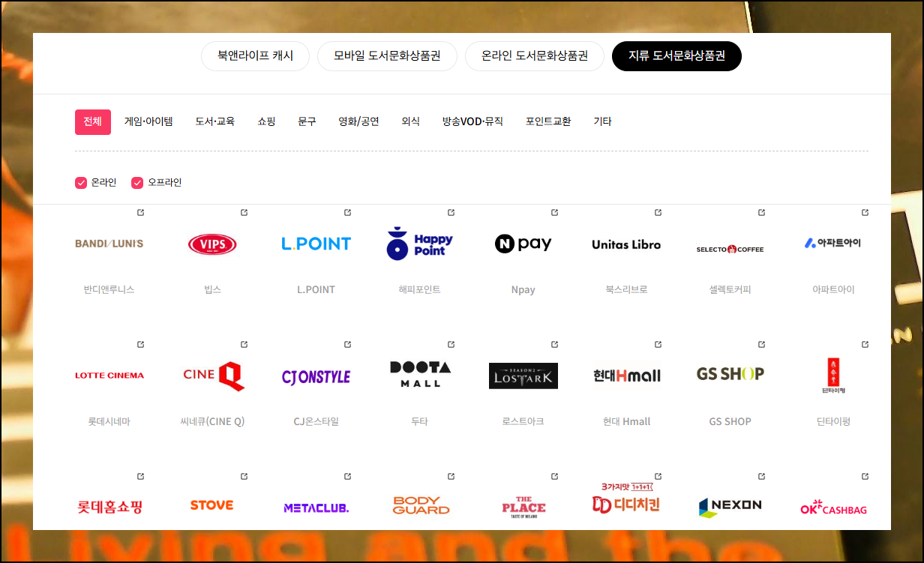Select the STOVE logo

pos(211,505)
